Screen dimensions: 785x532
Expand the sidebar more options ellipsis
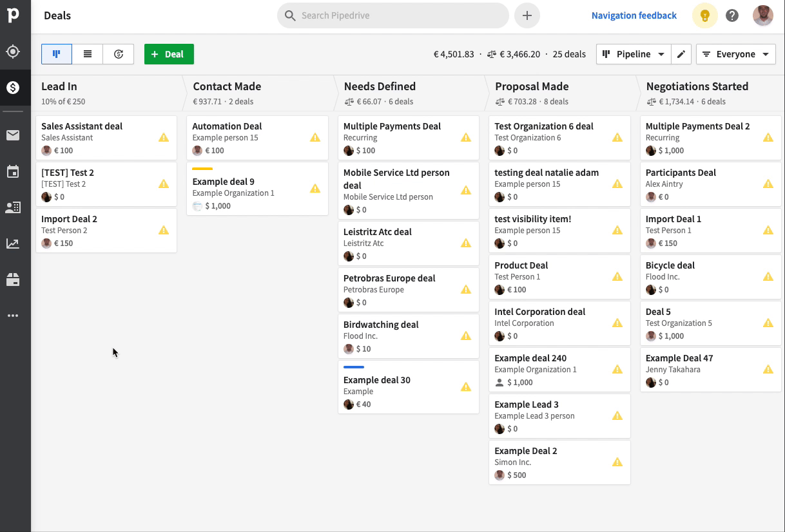click(15, 315)
